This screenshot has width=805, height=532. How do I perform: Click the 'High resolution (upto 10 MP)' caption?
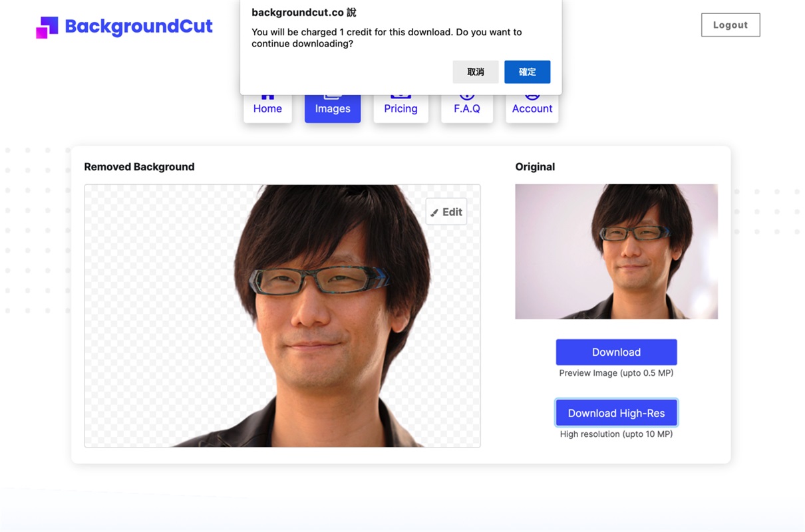(616, 434)
